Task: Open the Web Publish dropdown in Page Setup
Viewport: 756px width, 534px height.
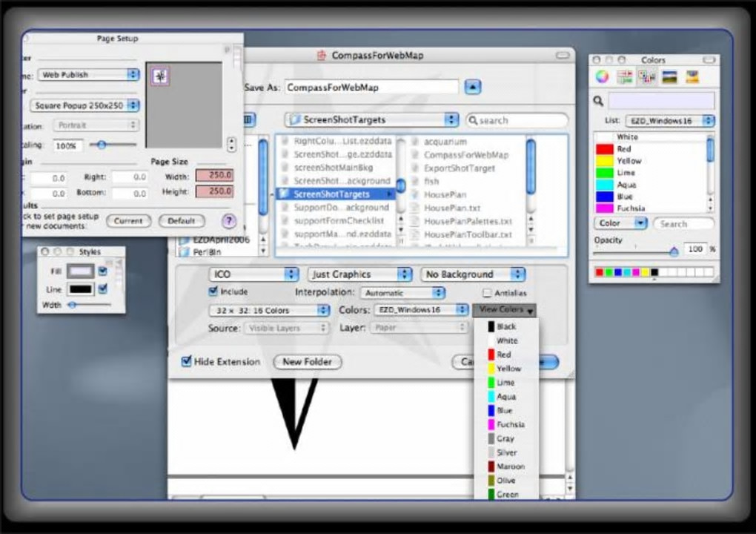Action: click(x=89, y=75)
